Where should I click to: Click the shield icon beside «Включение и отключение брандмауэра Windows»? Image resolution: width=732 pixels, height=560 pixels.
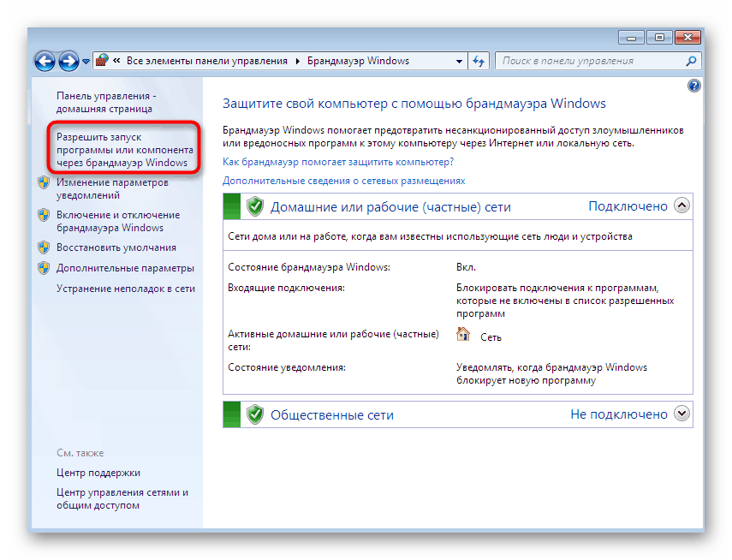(x=43, y=214)
